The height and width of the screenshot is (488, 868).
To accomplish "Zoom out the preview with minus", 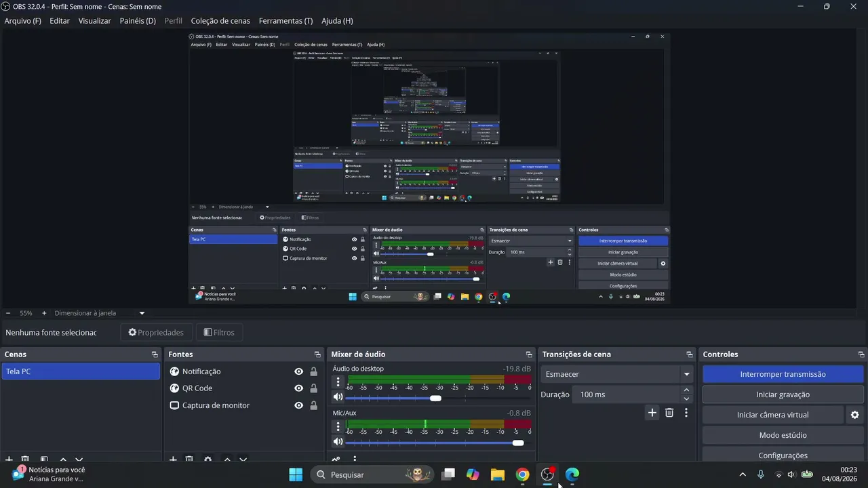I will (8, 313).
